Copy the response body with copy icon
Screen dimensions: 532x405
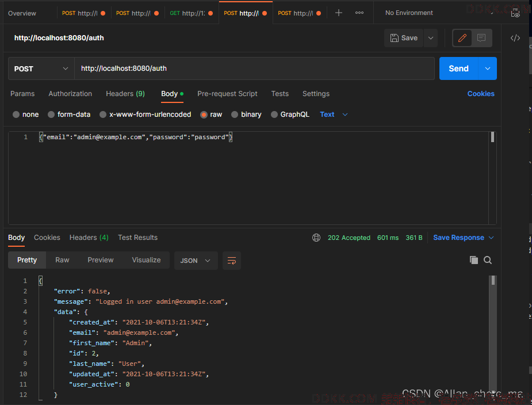pos(474,260)
